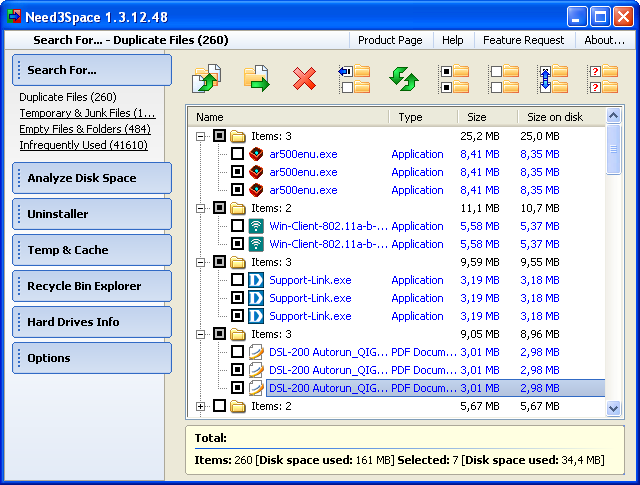Open Infrequently Used (41610) link
The image size is (640, 485).
(84, 145)
